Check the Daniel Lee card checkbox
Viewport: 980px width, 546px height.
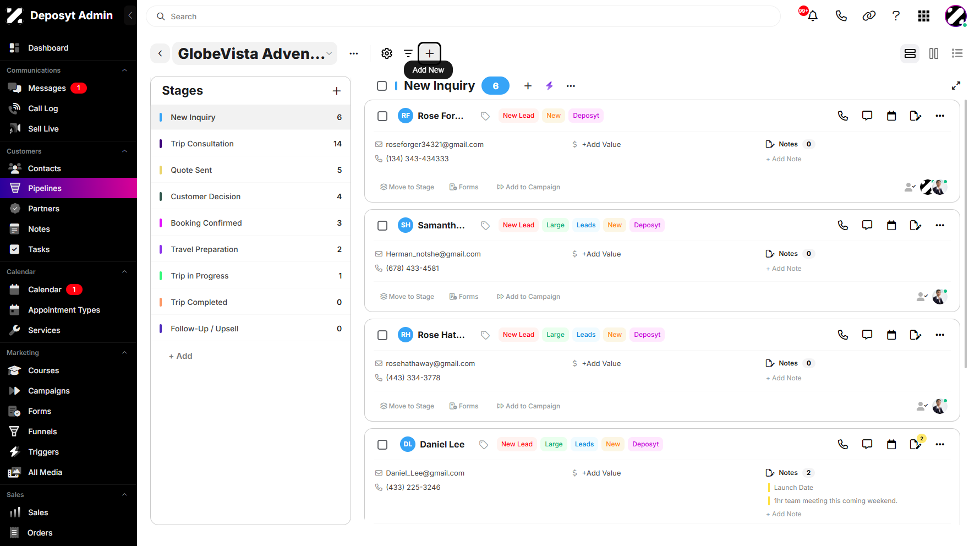click(x=382, y=445)
